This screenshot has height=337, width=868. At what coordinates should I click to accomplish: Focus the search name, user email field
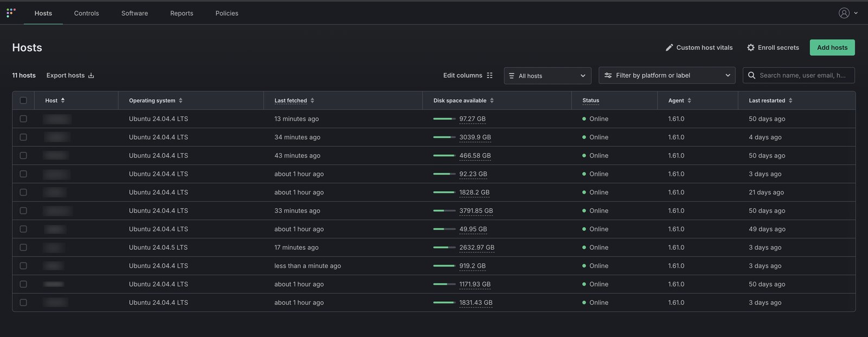pyautogui.click(x=799, y=75)
